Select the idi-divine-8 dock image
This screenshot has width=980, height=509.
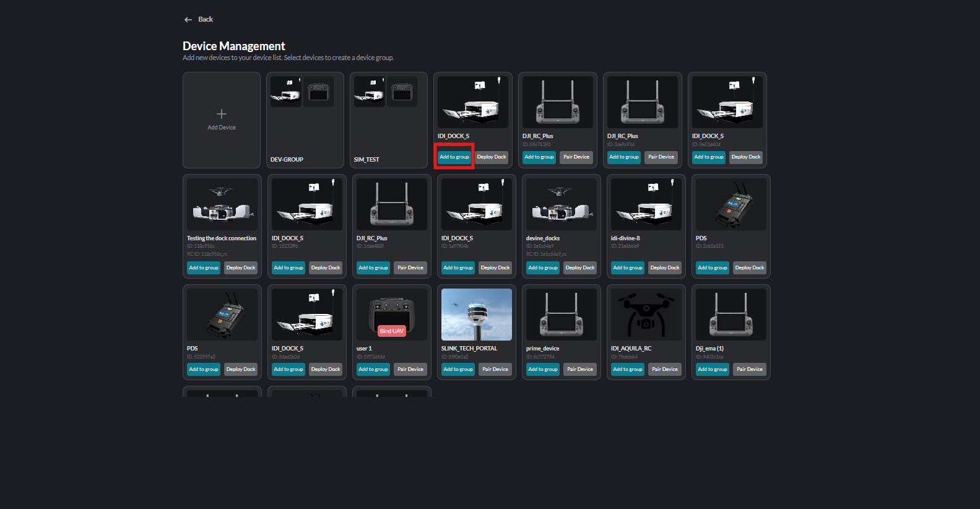[646, 204]
